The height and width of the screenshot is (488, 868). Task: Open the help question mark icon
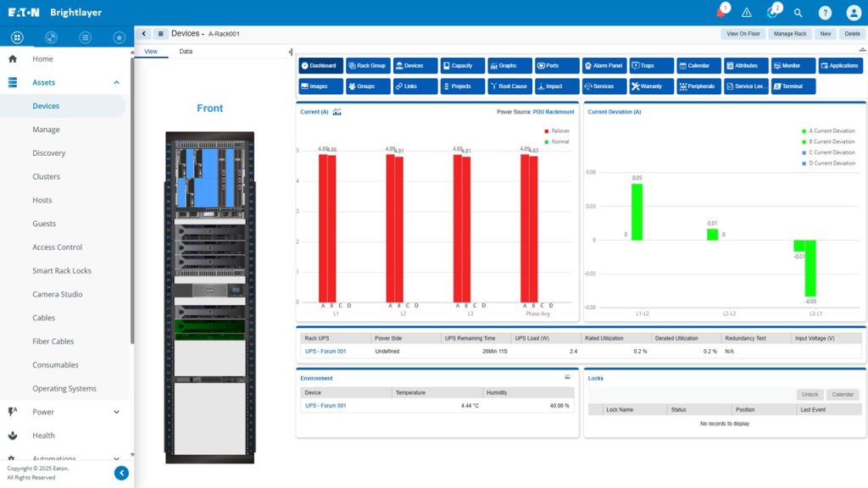pyautogui.click(x=825, y=13)
